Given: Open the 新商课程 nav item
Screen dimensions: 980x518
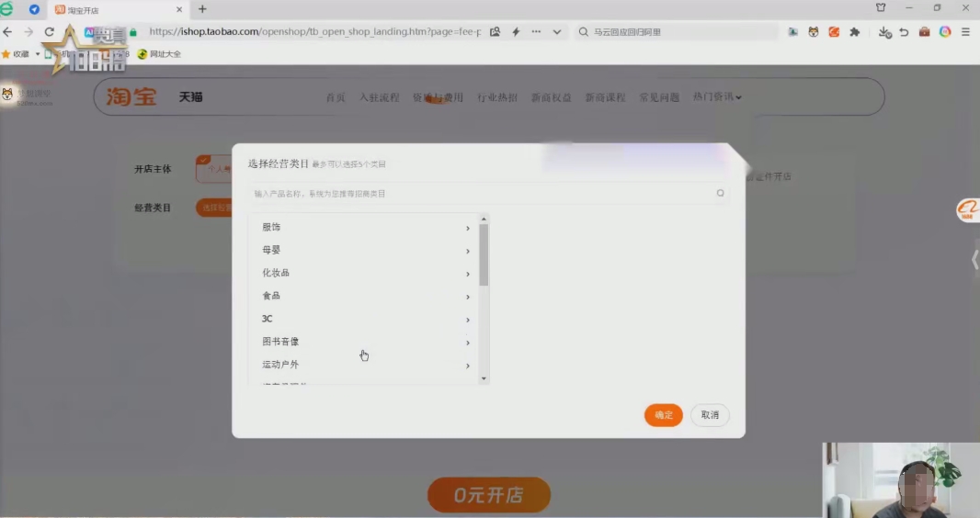Looking at the screenshot, I should [606, 97].
